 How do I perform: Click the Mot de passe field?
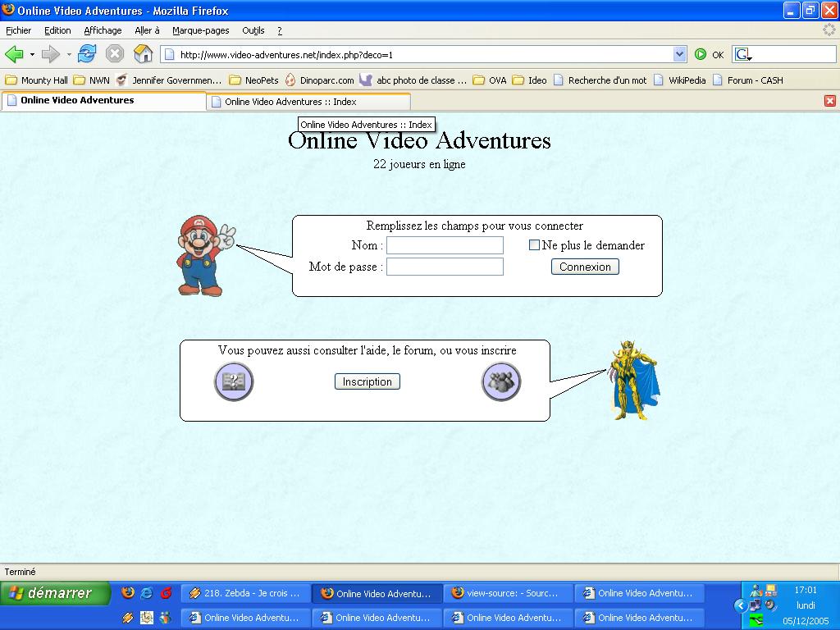[x=445, y=267]
